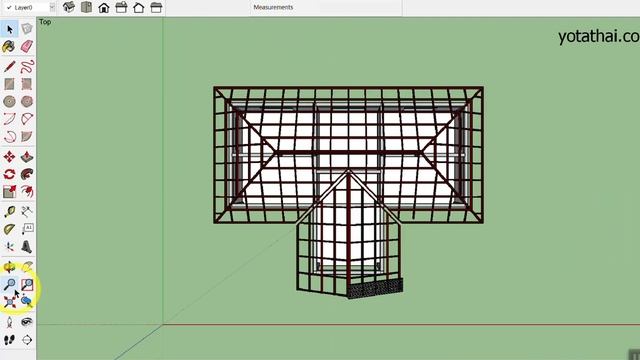Activate the Rotate tool
Image resolution: width=640 pixels, height=360 pixels.
(9, 174)
